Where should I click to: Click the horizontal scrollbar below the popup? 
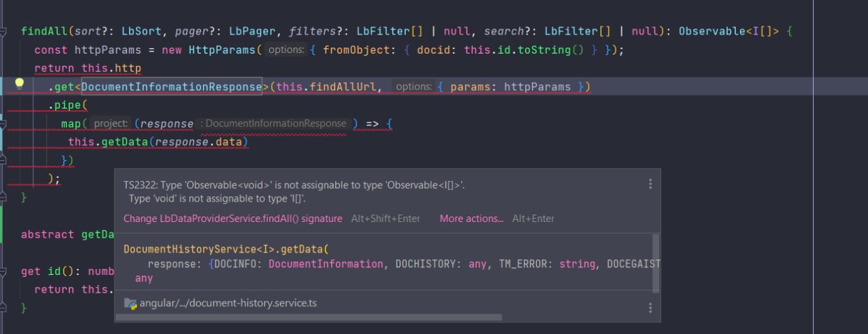click(309, 317)
